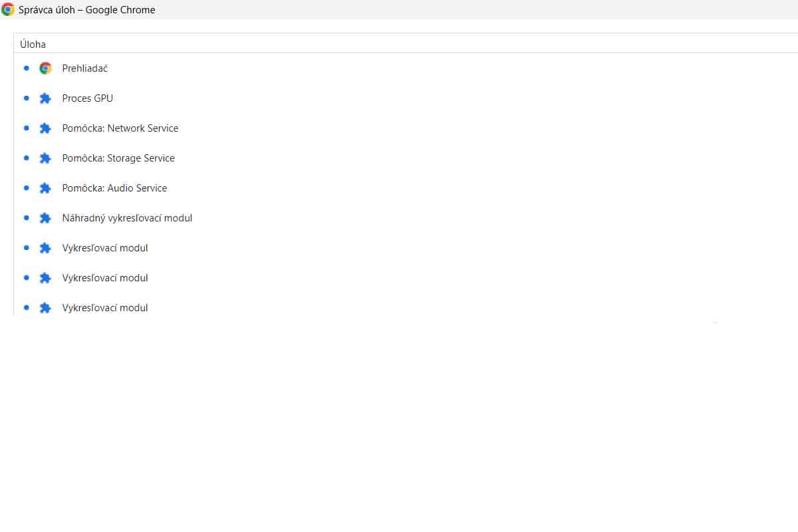Viewport: 798px width, 532px height.
Task: Click puzzle icon of Náhradný vykresľovací modul
Action: (45, 217)
